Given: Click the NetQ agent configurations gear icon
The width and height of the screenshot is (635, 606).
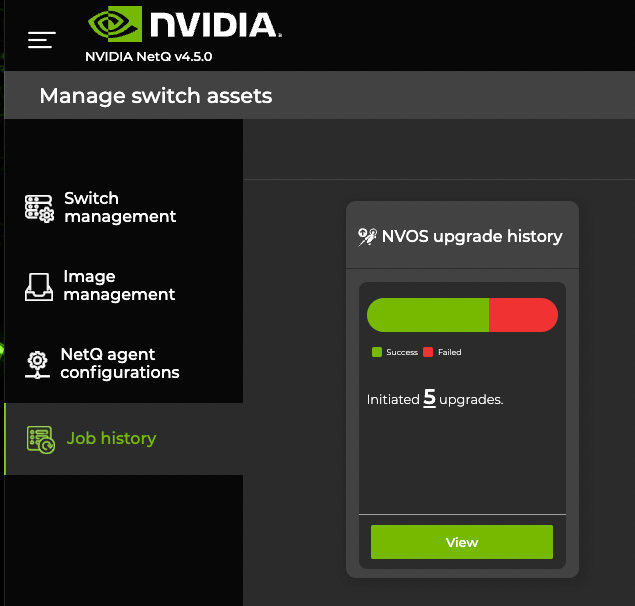Looking at the screenshot, I should [37, 363].
